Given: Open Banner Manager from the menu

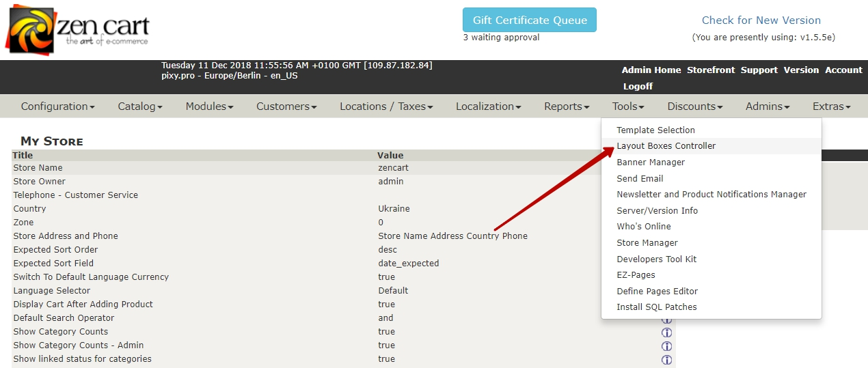Looking at the screenshot, I should (651, 162).
